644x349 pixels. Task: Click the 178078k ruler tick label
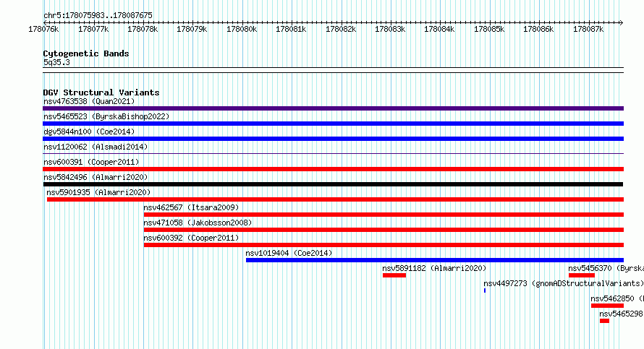pyautogui.click(x=143, y=29)
